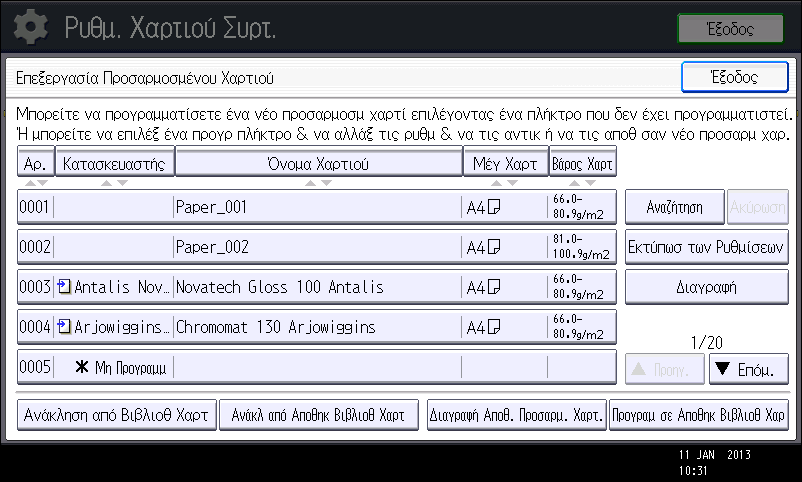802x482 pixels.
Task: Click the library import icon on row 0003
Action: coord(64,287)
